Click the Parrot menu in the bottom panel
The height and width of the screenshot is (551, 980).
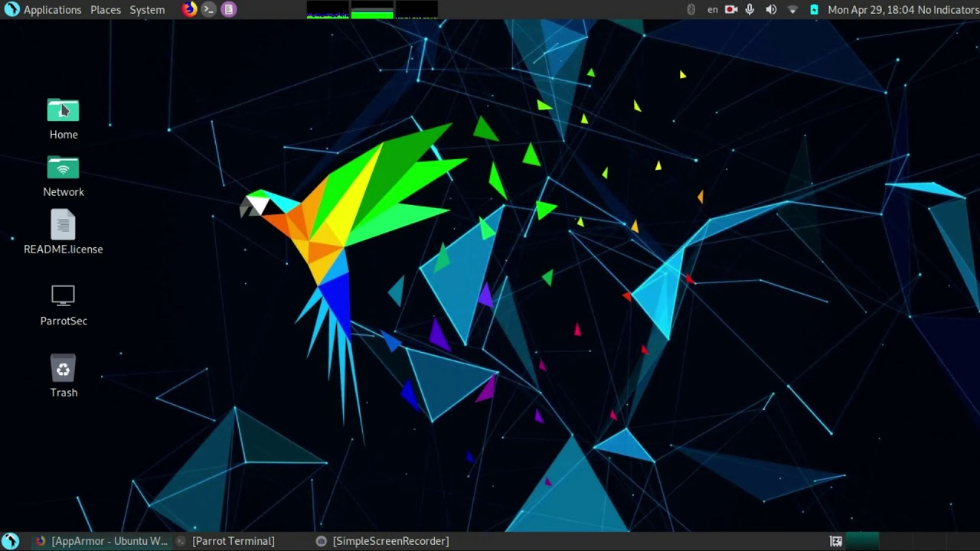pyautogui.click(x=11, y=541)
